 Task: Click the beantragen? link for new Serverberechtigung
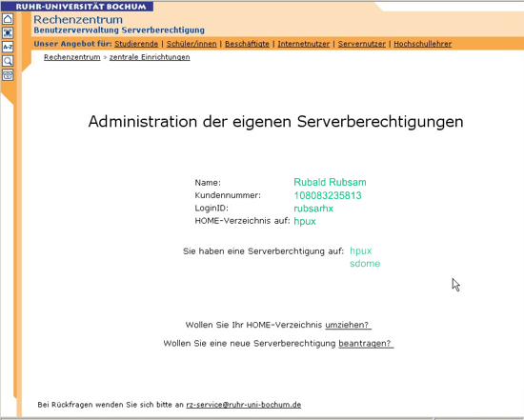(x=366, y=344)
